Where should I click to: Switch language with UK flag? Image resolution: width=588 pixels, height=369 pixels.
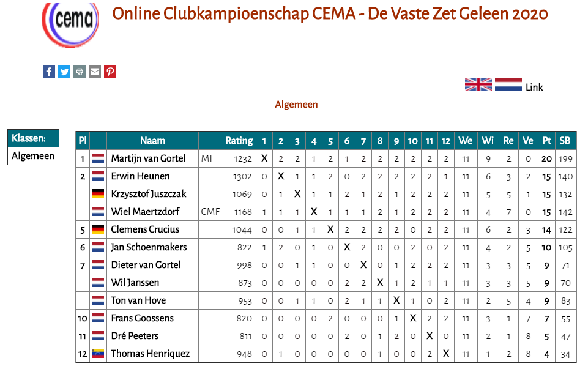click(478, 84)
